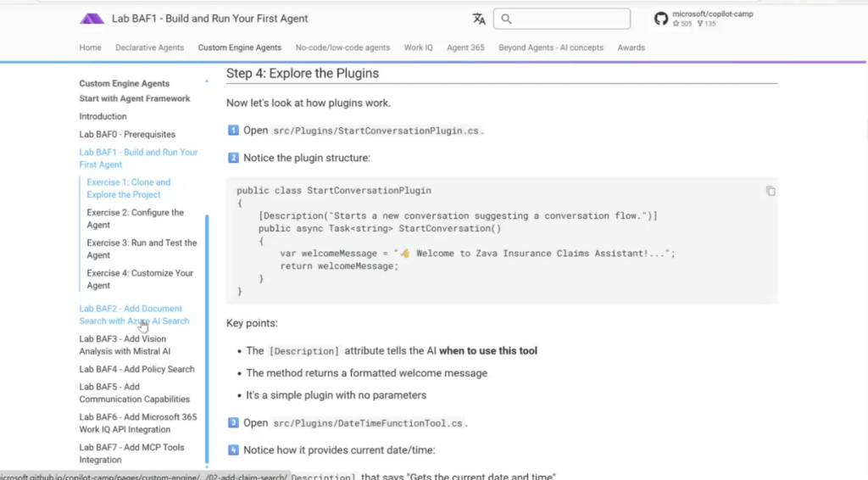868x480 pixels.
Task: Type in the search input field
Action: click(x=568, y=19)
